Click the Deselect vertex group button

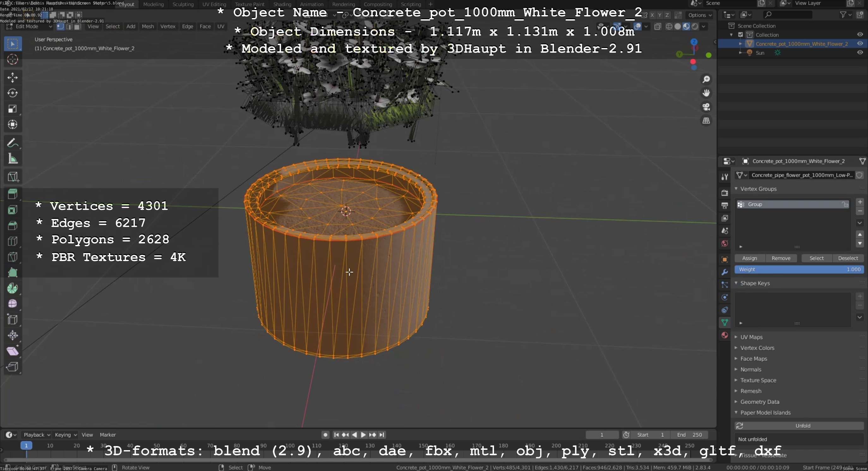click(848, 258)
